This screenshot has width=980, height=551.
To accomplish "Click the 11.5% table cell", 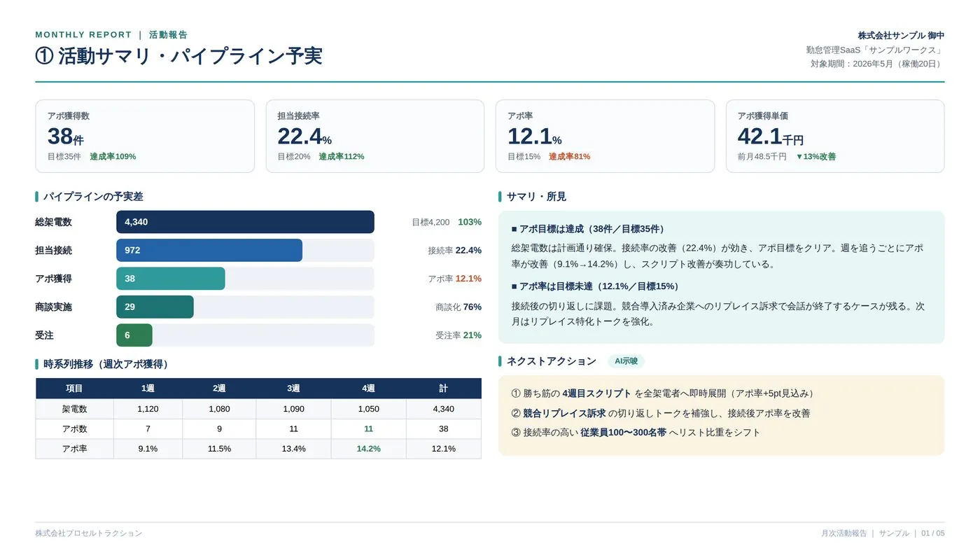I will coord(219,449).
